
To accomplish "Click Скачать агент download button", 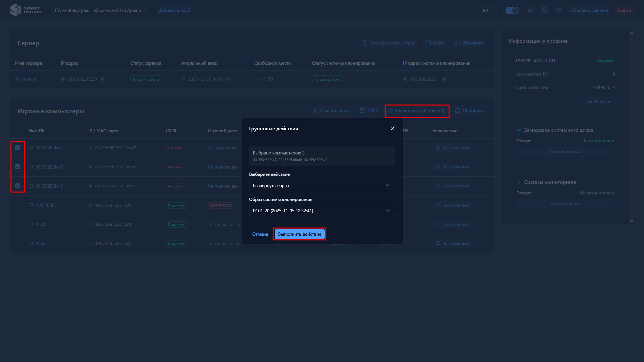I will tap(331, 111).
